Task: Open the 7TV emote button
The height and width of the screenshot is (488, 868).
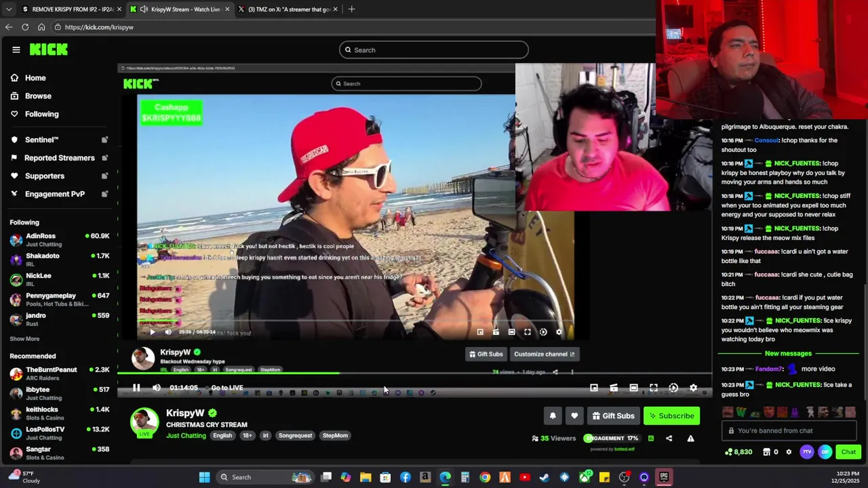Action: [807, 452]
